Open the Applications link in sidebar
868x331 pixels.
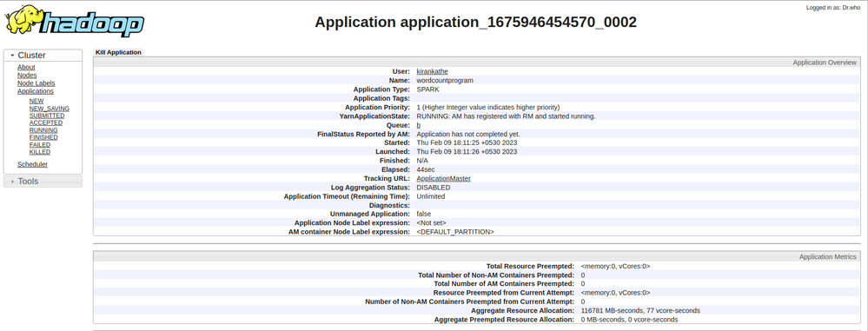tap(36, 91)
